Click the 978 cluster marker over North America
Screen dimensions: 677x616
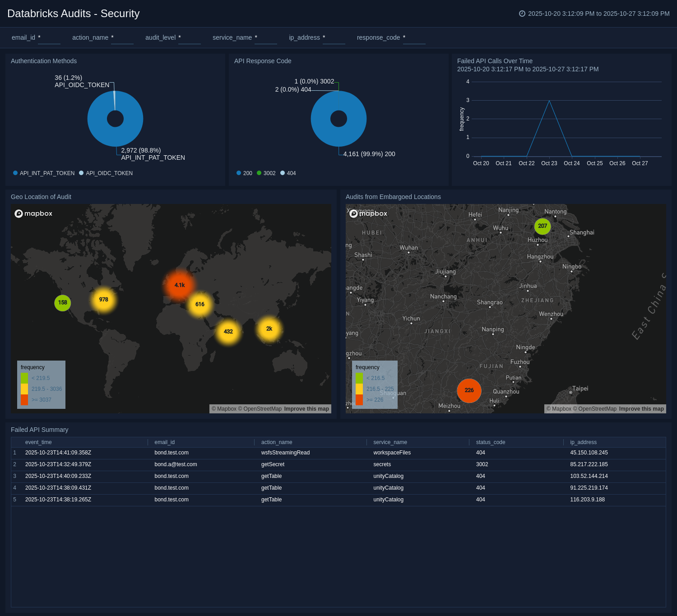pos(103,299)
